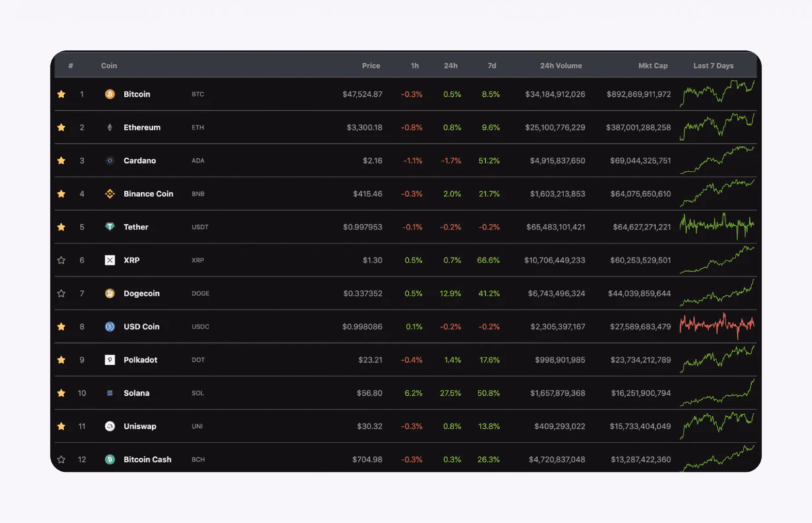Click the Last 7 Days column header
The image size is (812, 523).
(x=713, y=66)
